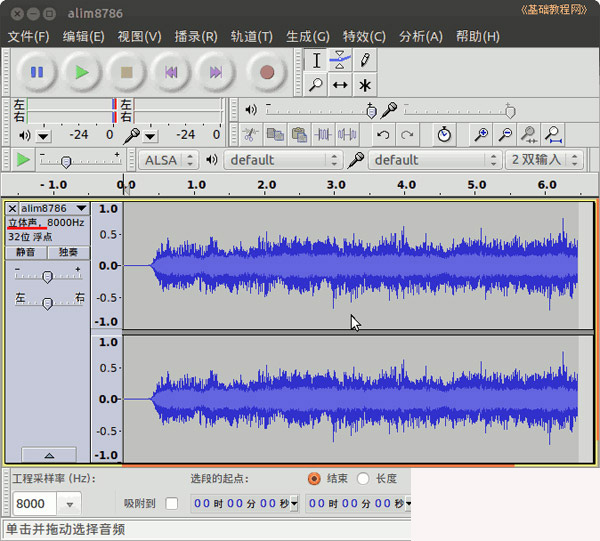Open the 生成(G) menu
This screenshot has height=541, width=600.
[x=308, y=37]
